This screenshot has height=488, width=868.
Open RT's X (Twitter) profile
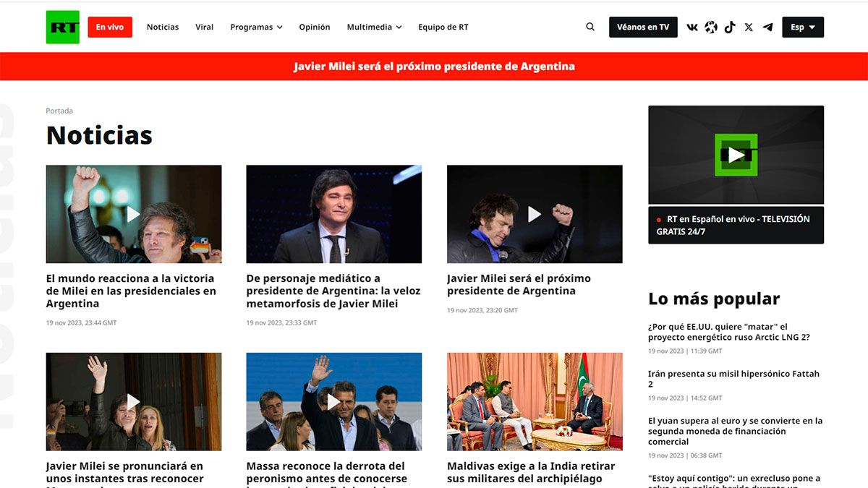click(x=749, y=27)
